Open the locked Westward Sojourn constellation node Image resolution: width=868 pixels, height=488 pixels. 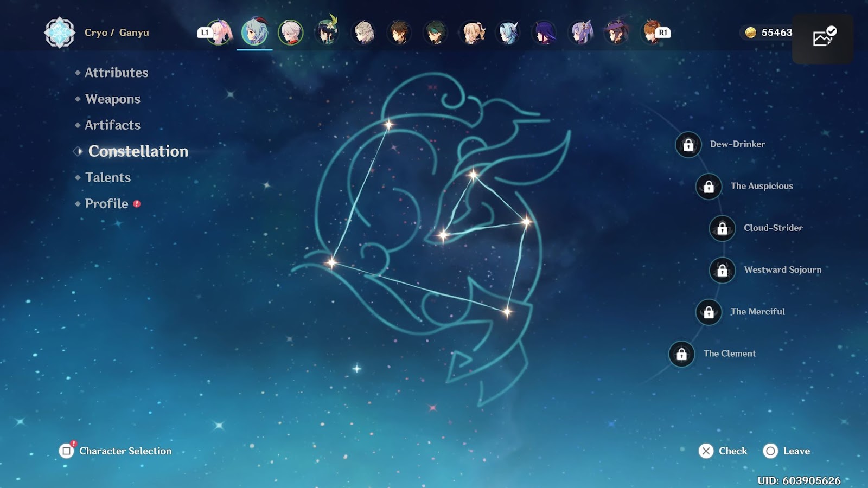[723, 270]
